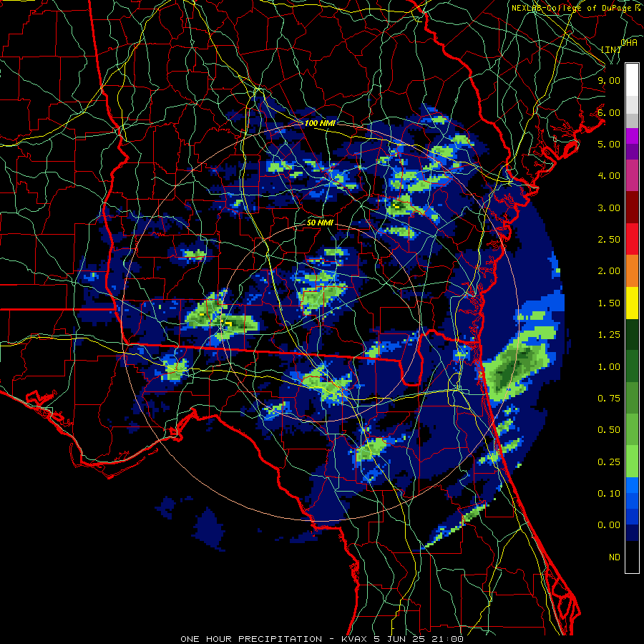Click the (IN) units label above the legend
Viewport: 644px width, 644px height.
pyautogui.click(x=611, y=49)
